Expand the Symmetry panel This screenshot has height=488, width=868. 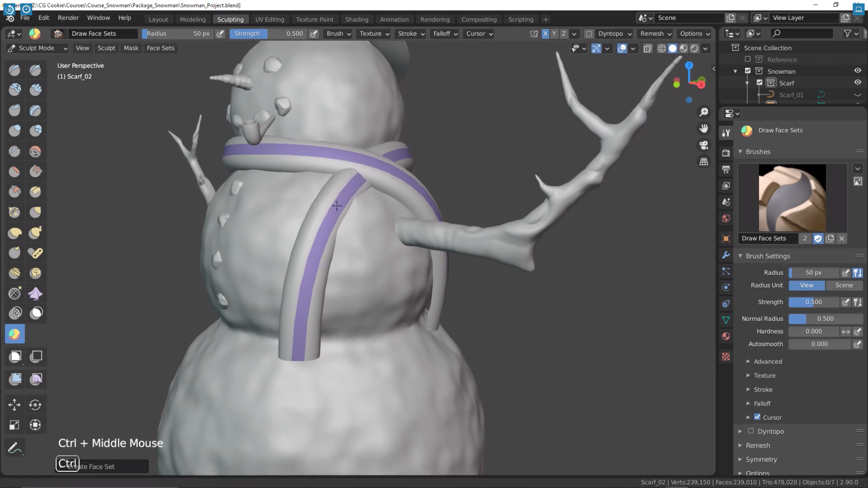coord(761,460)
